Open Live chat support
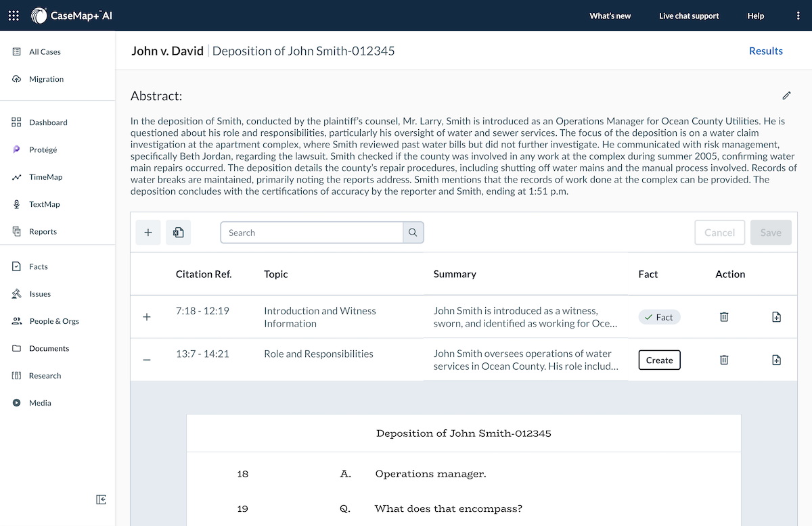Image resolution: width=812 pixels, height=526 pixels. 689,16
